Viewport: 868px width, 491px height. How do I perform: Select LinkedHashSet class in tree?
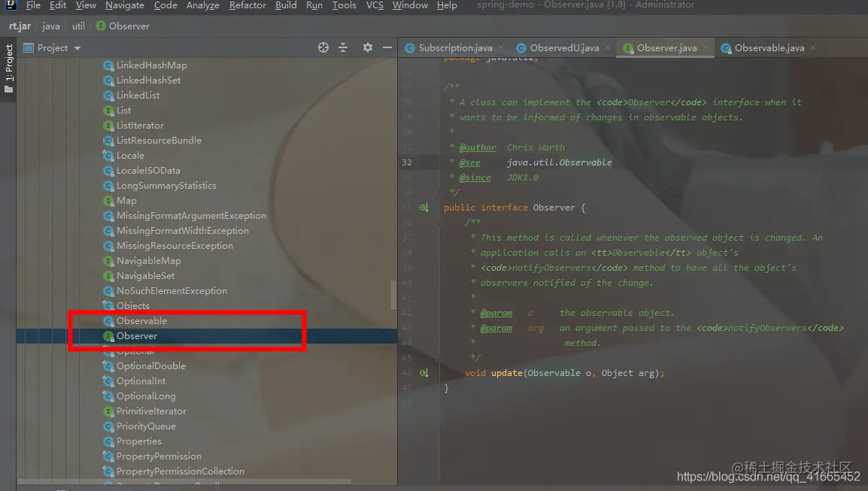click(x=148, y=80)
